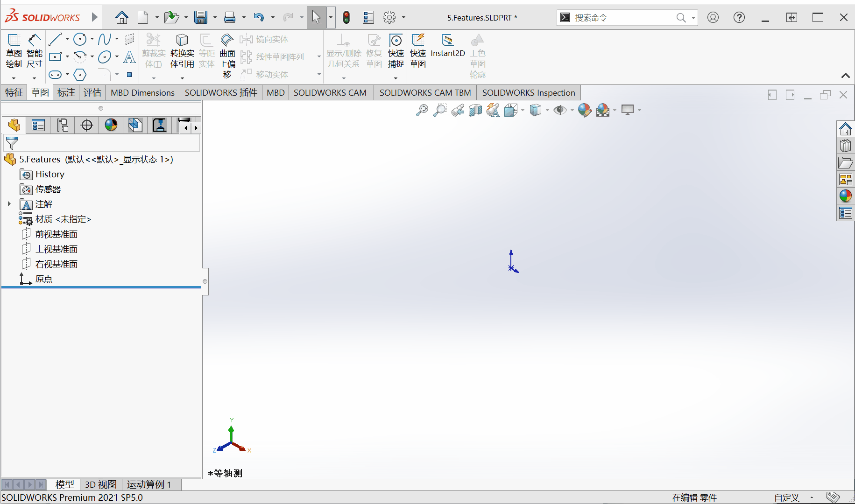Screen dimensions: 855x504
Task: Expand SOLIDWORKS main menu arrow
Action: (95, 17)
